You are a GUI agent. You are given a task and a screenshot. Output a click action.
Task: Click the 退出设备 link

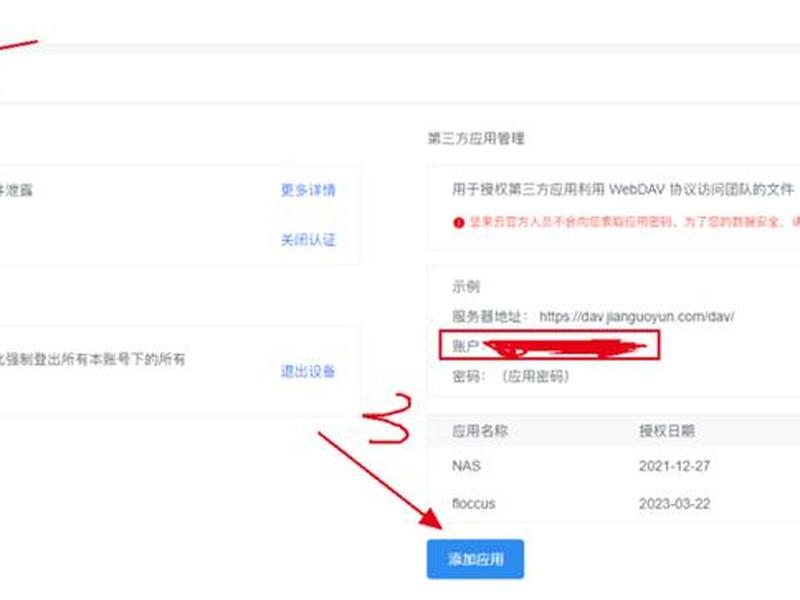(x=308, y=371)
